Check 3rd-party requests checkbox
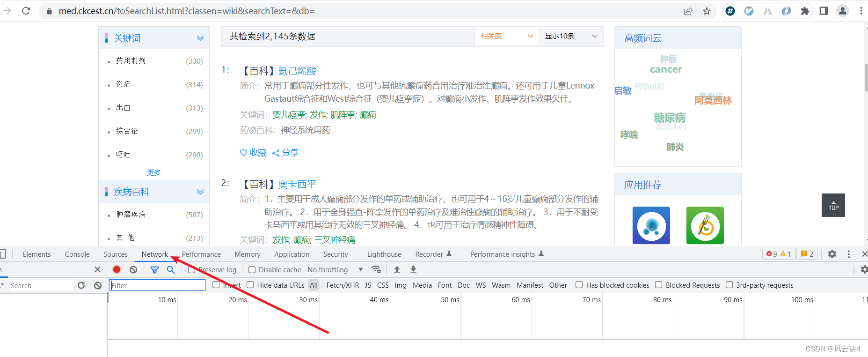The width and height of the screenshot is (868, 357). (729, 285)
